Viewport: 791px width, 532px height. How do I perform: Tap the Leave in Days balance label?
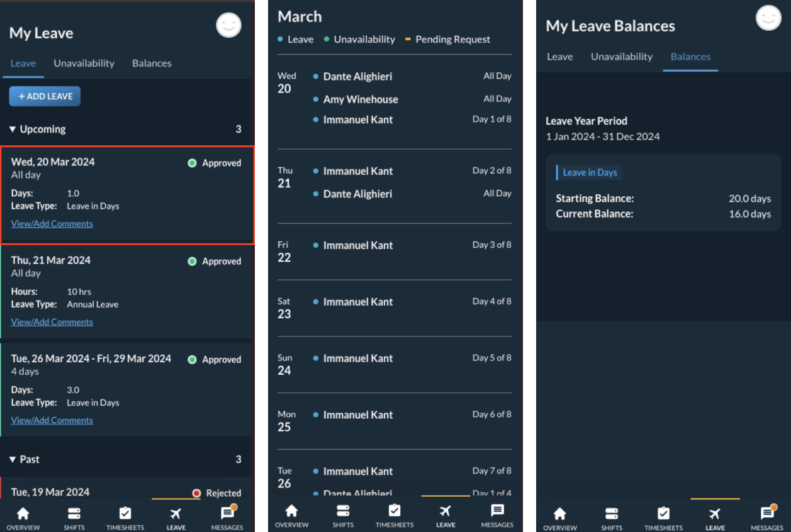coord(590,173)
